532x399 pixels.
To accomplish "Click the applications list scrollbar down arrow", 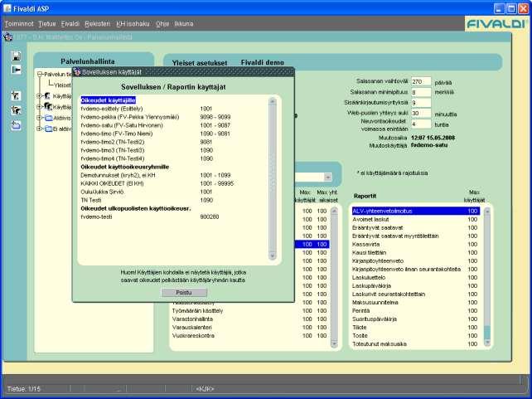I will (334, 343).
